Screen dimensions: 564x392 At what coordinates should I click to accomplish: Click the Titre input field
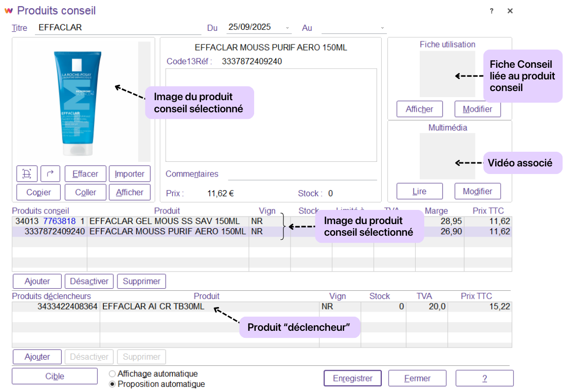118,28
